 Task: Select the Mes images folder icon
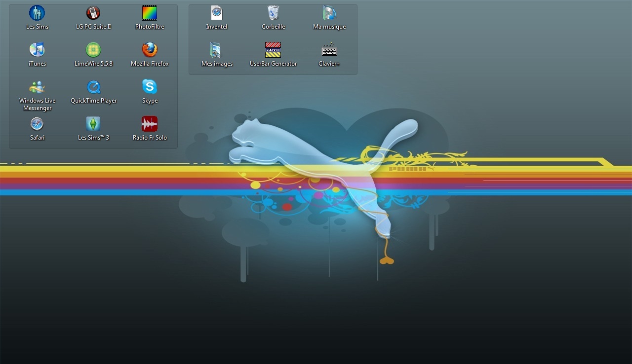tap(216, 50)
